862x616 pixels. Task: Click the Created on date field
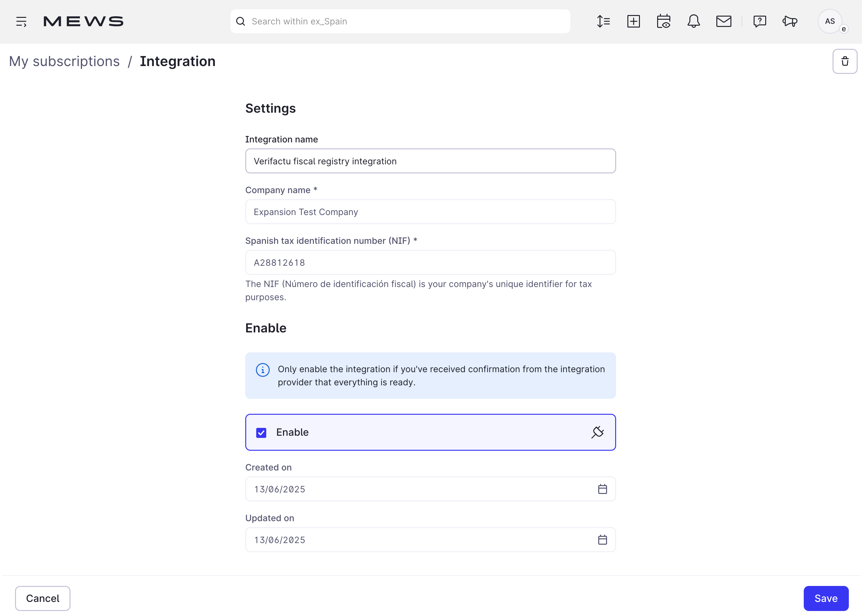click(430, 489)
